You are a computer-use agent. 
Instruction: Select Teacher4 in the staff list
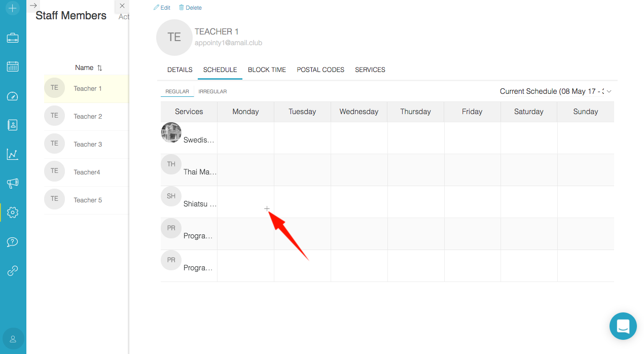pos(86,172)
